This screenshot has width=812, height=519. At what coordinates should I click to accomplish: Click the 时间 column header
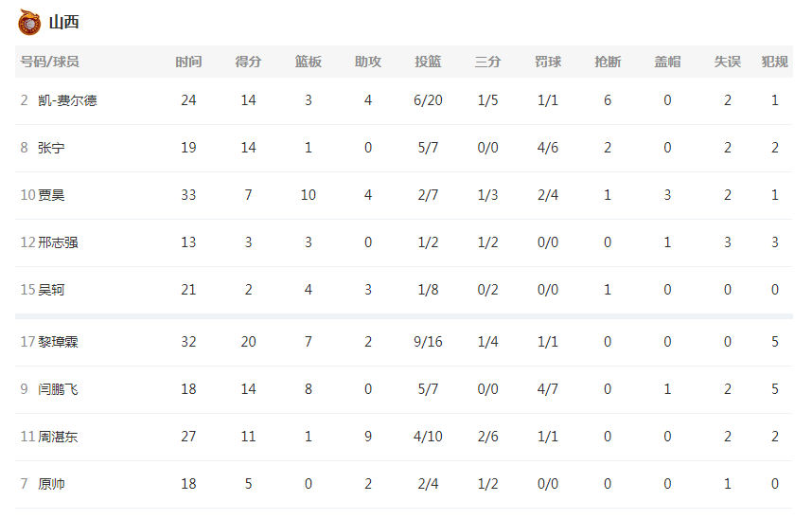tap(188, 62)
